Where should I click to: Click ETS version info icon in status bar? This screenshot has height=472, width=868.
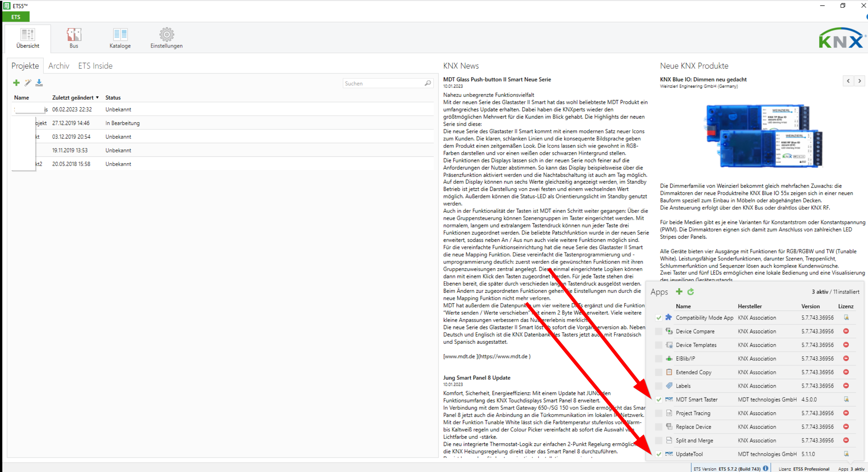pyautogui.click(x=766, y=468)
